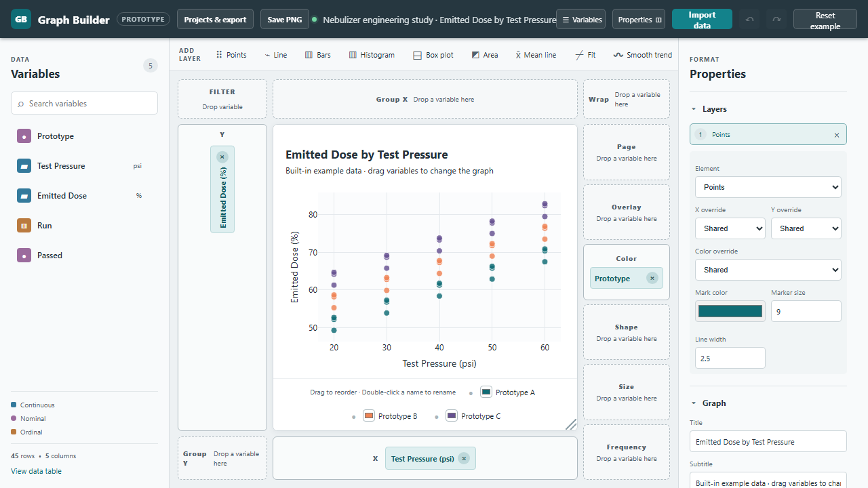Click the redo arrow icon
The image size is (868, 488).
tap(776, 20)
